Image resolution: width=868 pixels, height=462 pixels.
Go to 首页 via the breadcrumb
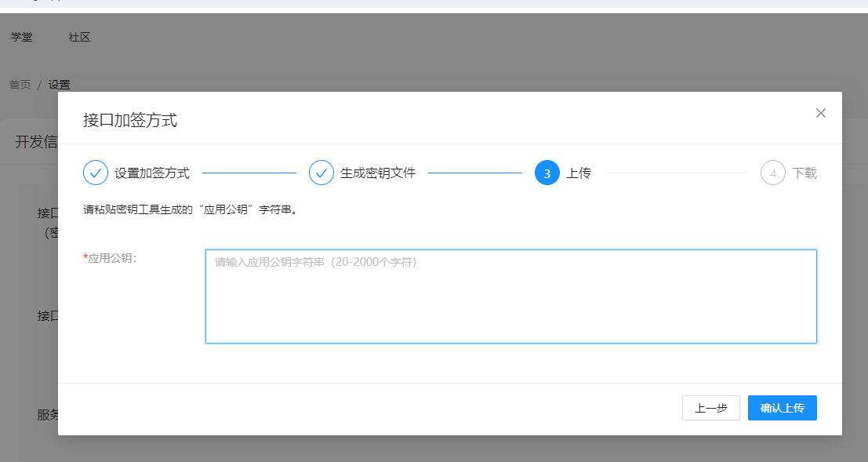point(20,85)
